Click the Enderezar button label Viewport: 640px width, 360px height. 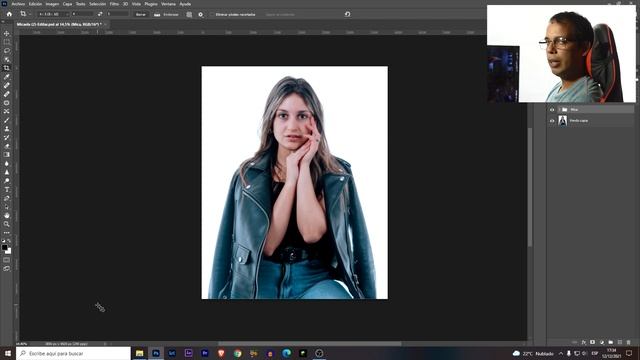tap(171, 14)
